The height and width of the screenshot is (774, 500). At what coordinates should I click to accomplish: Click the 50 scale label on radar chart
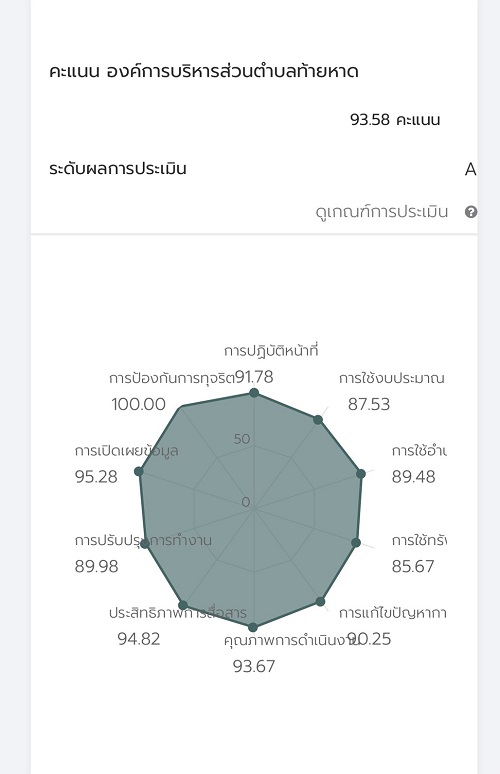pyautogui.click(x=242, y=439)
